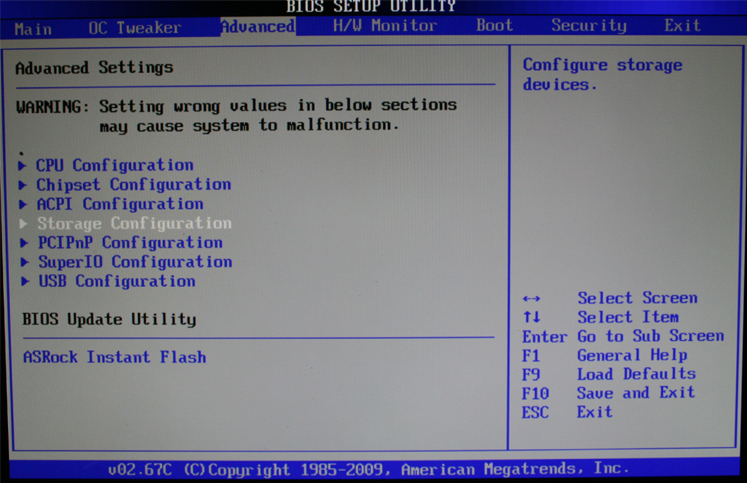Open CPU Configuration submenu
Screen dimensions: 747x483
click(x=115, y=165)
